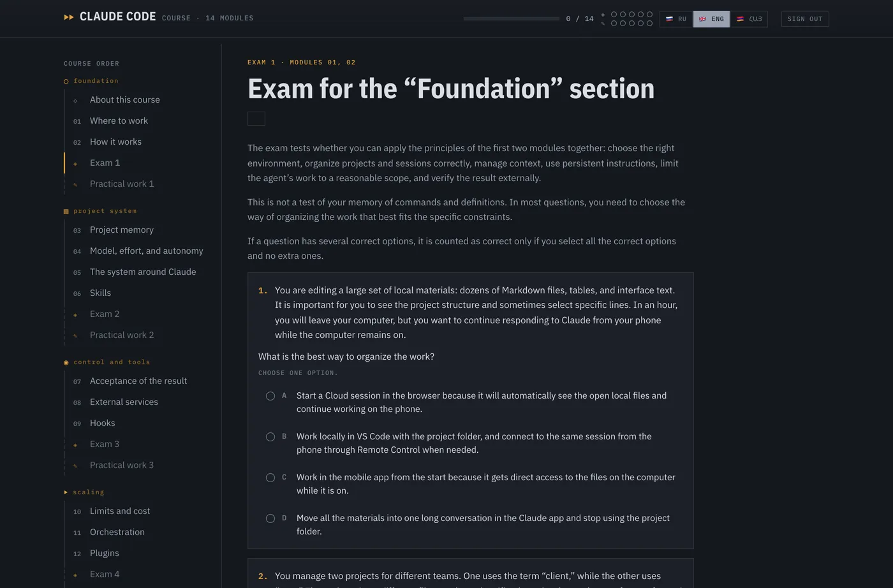Click the course progress bar in header
The image size is (893, 588).
coord(512,19)
